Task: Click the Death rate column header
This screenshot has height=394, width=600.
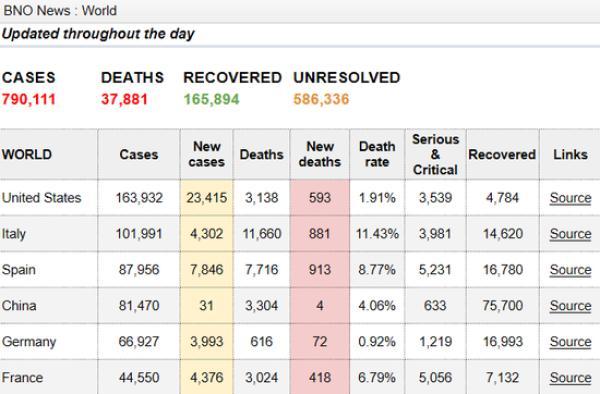Action: (377, 154)
